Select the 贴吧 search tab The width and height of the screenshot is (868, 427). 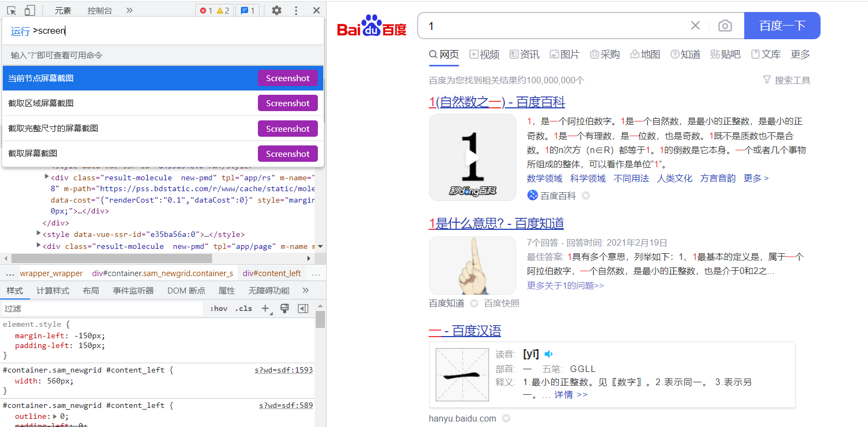725,54
